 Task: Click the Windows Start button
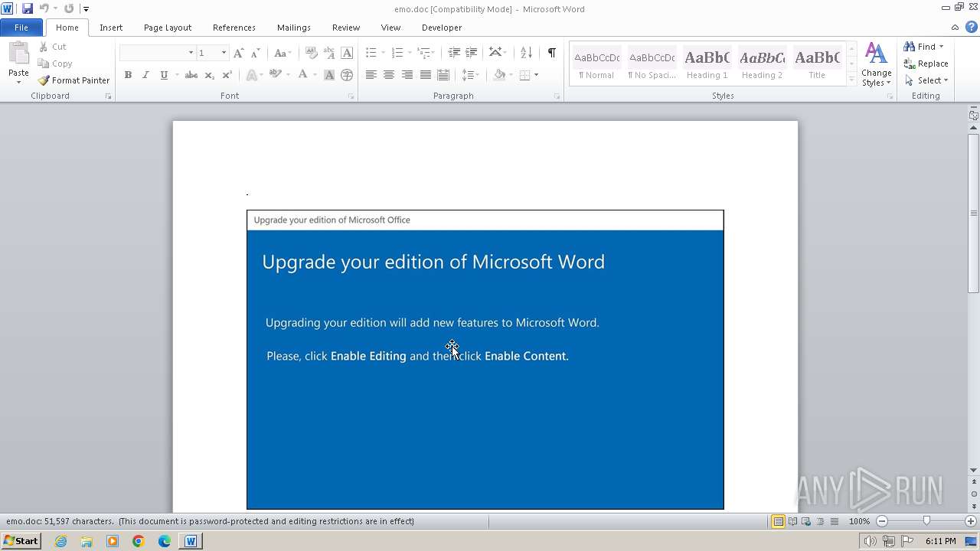(21, 541)
